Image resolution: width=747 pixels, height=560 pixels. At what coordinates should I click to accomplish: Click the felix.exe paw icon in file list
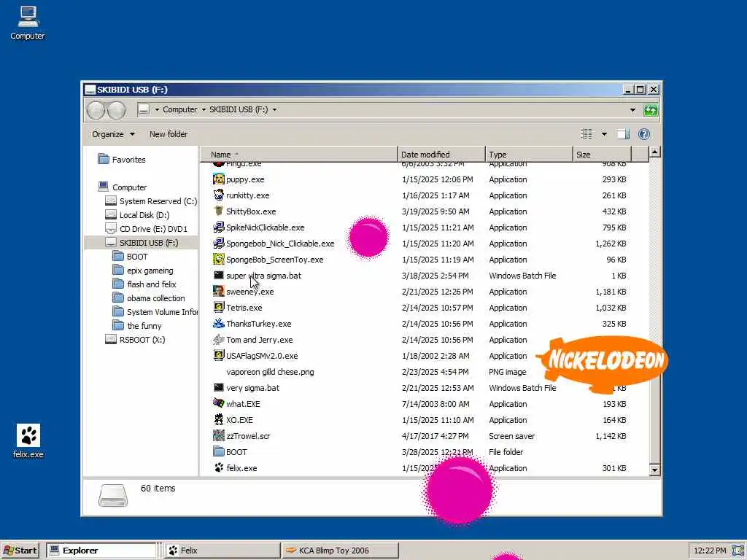click(x=219, y=468)
